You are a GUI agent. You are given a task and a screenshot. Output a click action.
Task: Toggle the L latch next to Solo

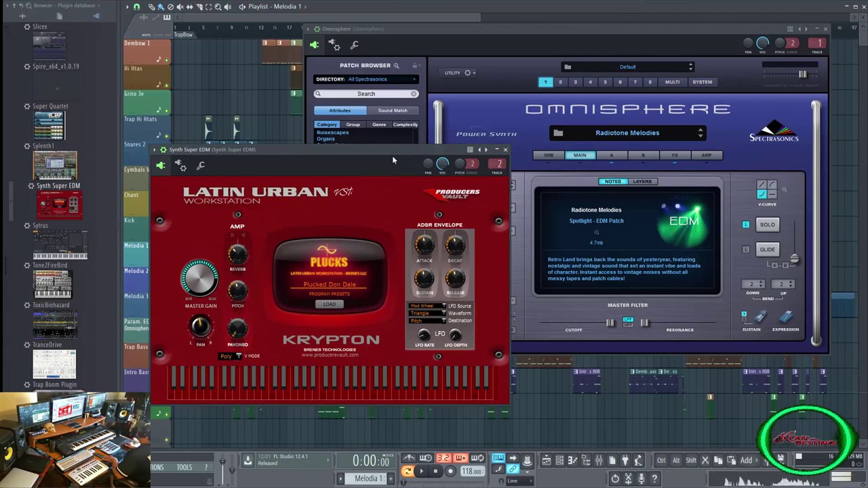coord(746,224)
